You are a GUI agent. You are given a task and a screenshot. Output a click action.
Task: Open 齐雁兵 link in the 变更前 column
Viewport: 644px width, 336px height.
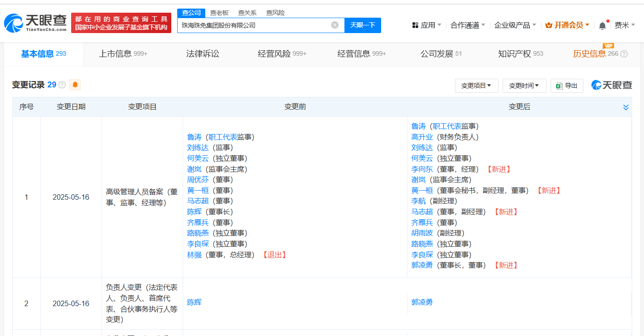click(x=198, y=222)
